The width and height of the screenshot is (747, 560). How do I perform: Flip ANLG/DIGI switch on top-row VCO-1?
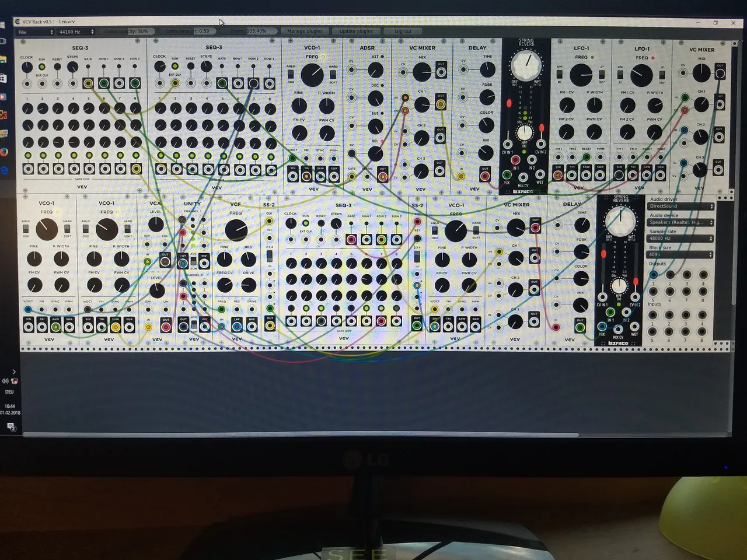click(x=291, y=75)
